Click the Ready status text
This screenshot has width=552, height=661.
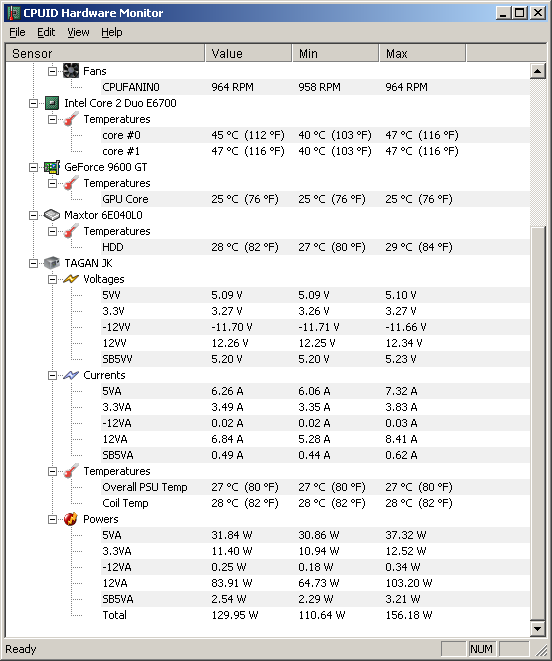[21, 649]
